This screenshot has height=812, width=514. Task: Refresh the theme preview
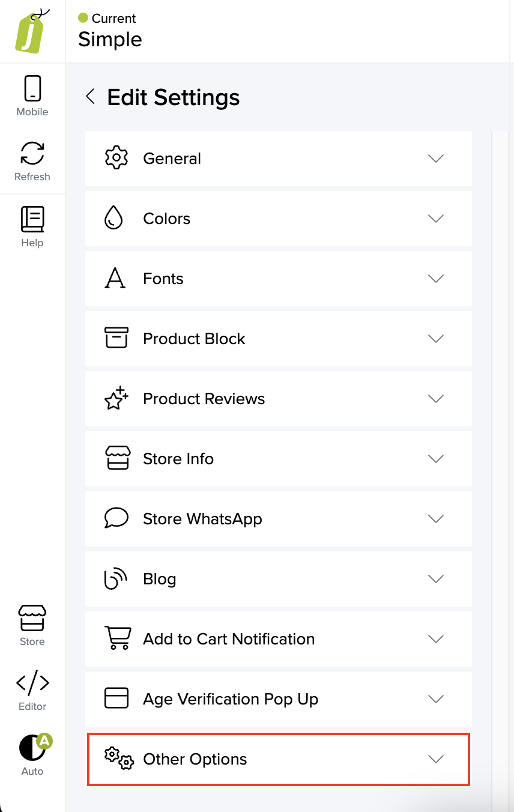point(32,160)
